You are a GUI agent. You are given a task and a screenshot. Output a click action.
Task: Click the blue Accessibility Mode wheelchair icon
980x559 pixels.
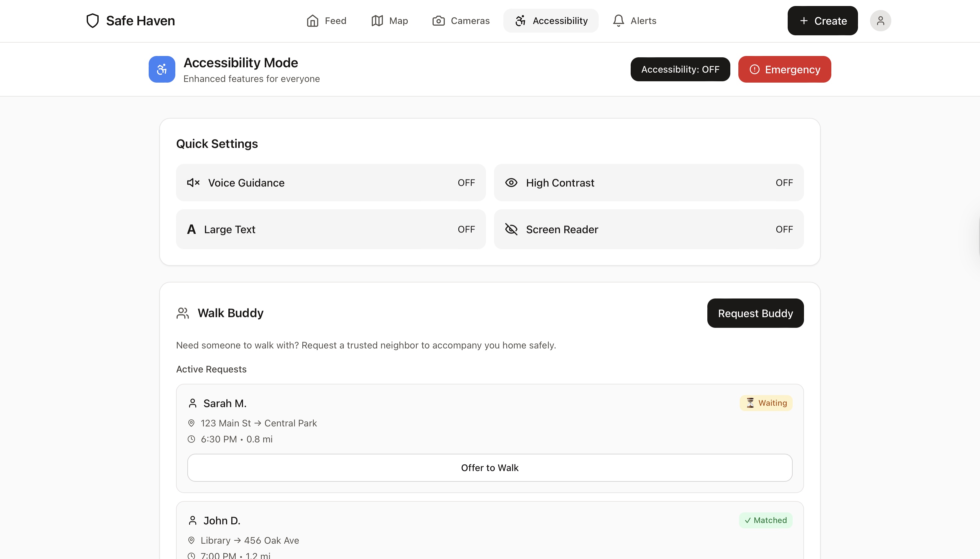point(162,70)
